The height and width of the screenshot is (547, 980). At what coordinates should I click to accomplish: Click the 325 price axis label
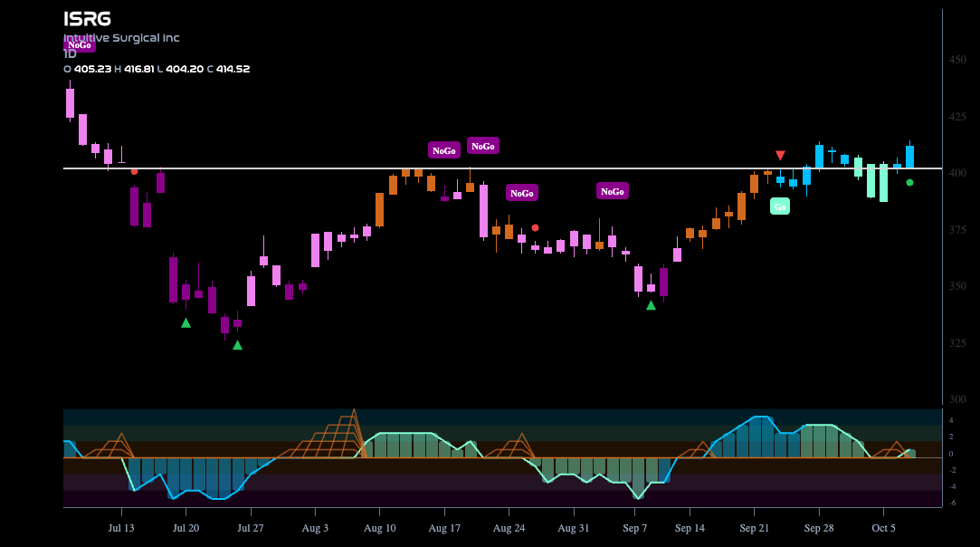coord(957,343)
